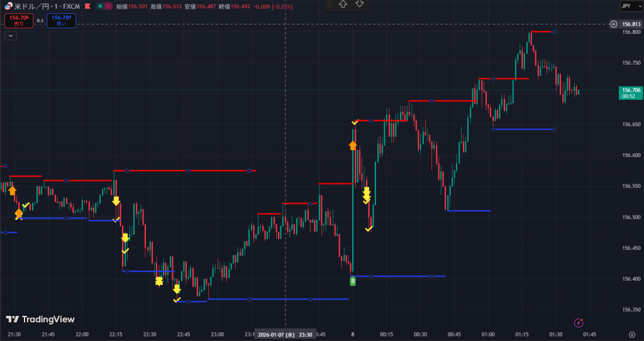Viewport: 644px width, 341px height.
Task: Click the blue buy button 156.70
Action: tap(61, 21)
